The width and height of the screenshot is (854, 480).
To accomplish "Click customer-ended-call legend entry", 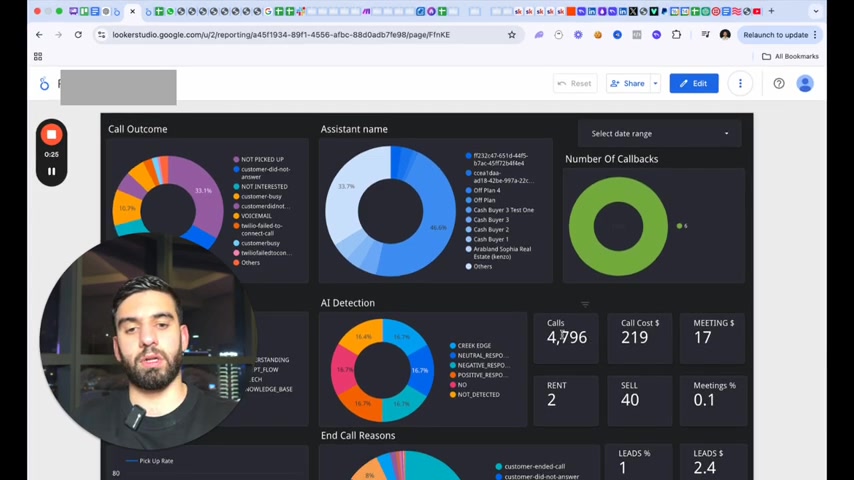I will pyautogui.click(x=530, y=466).
